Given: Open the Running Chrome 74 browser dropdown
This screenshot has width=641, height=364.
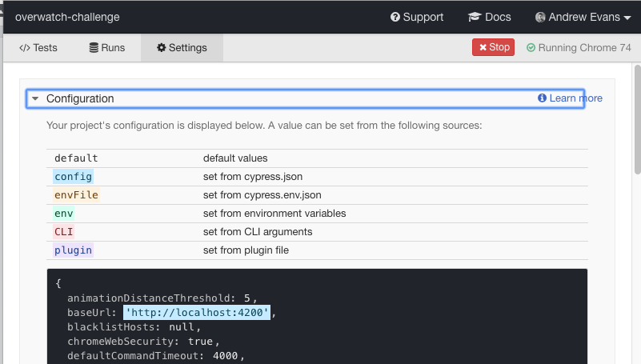Looking at the screenshot, I should click(579, 48).
